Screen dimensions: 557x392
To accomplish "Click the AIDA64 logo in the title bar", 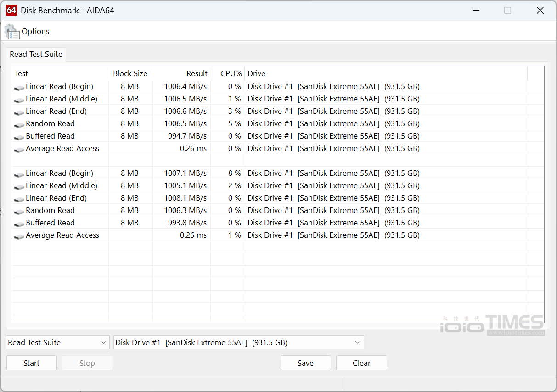I will 11,10.
